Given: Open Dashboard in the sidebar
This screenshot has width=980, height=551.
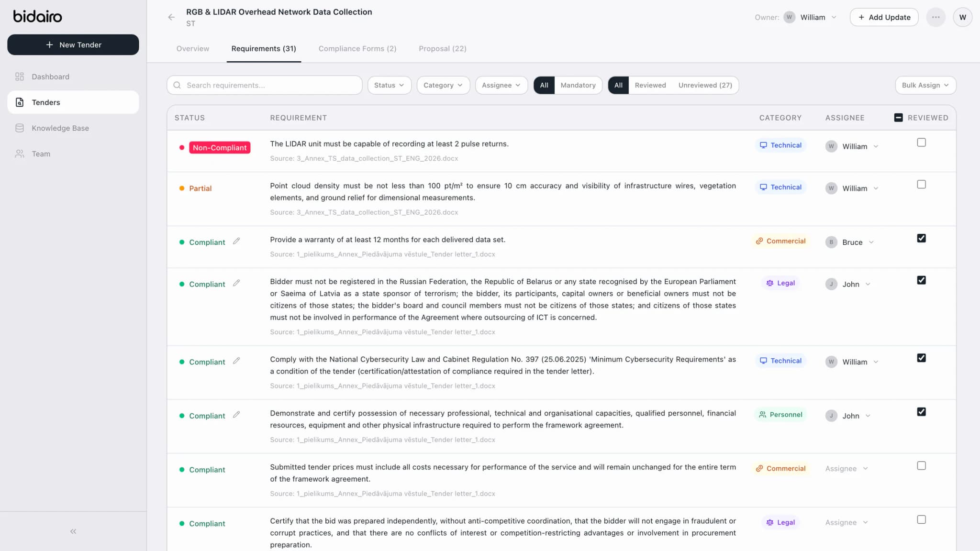Looking at the screenshot, I should pos(73,77).
